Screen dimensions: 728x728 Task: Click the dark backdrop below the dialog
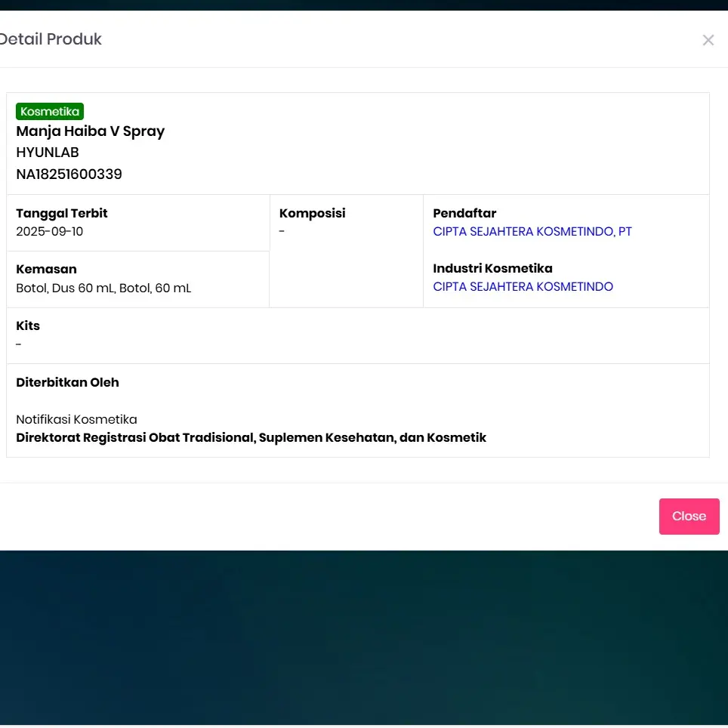point(362,642)
